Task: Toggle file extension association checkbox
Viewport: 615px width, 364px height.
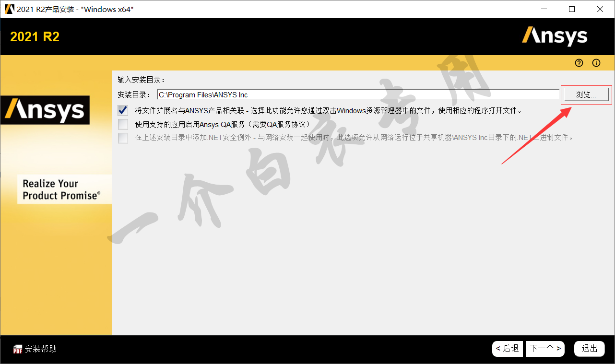Action: click(x=123, y=110)
